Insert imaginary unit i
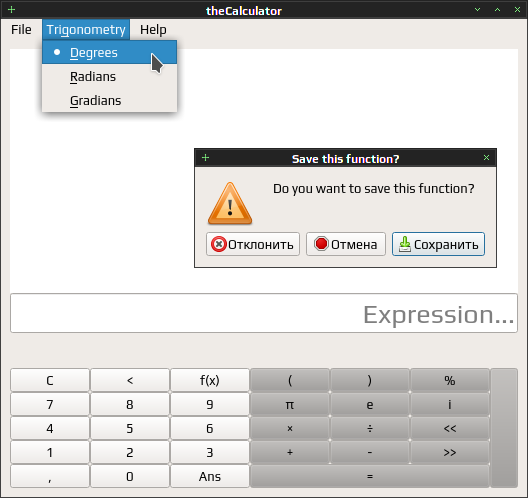Screen dimensions: 528x498 point(450,404)
